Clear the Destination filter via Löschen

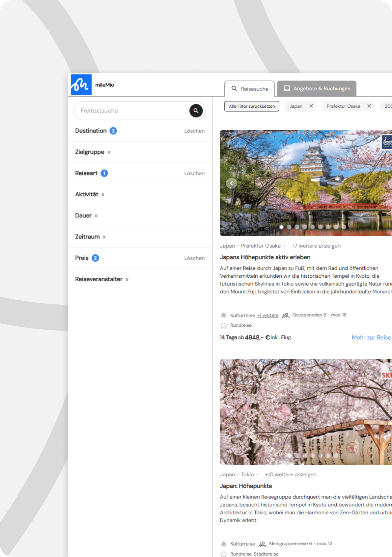pos(194,131)
